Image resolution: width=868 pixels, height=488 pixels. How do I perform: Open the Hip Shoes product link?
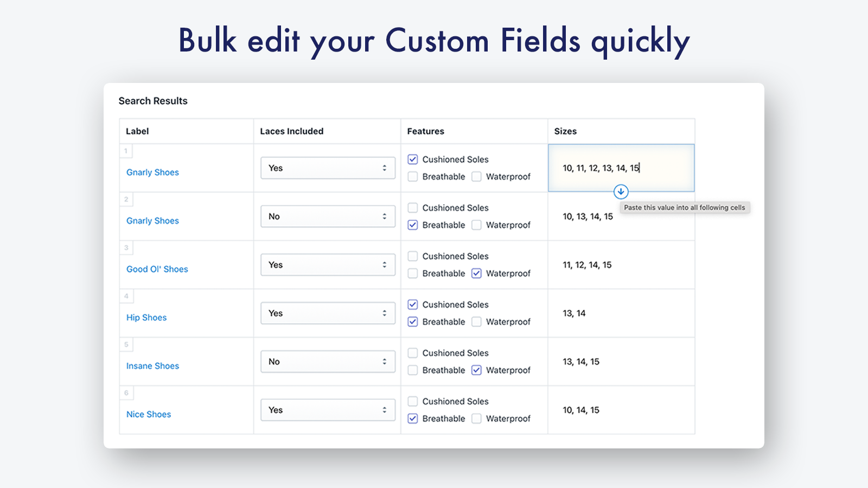(146, 318)
